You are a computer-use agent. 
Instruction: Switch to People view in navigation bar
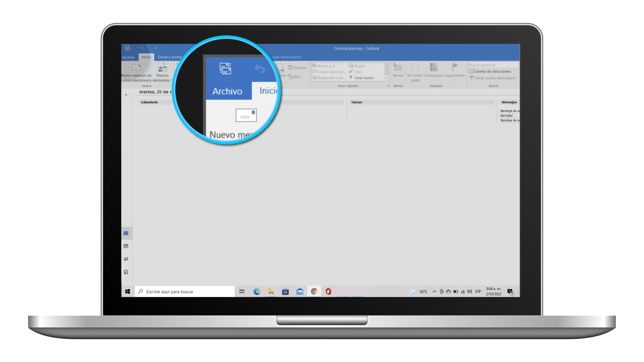(126, 259)
